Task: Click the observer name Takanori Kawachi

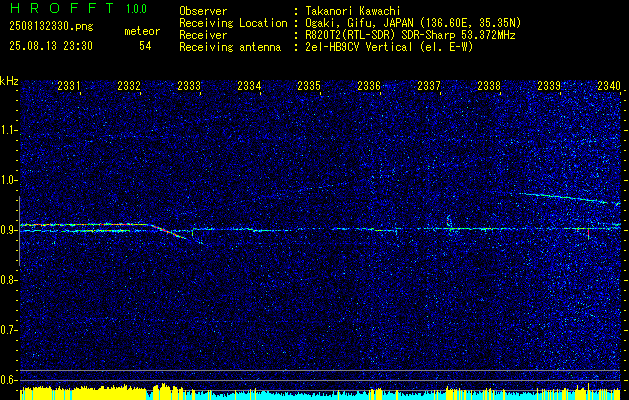Action: (353, 11)
